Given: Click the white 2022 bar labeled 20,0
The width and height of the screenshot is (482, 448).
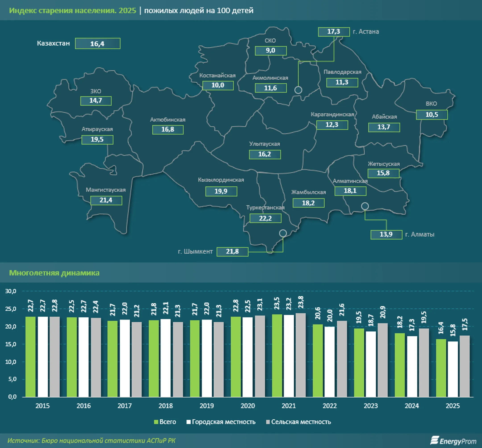Looking at the screenshot, I should (330, 362).
